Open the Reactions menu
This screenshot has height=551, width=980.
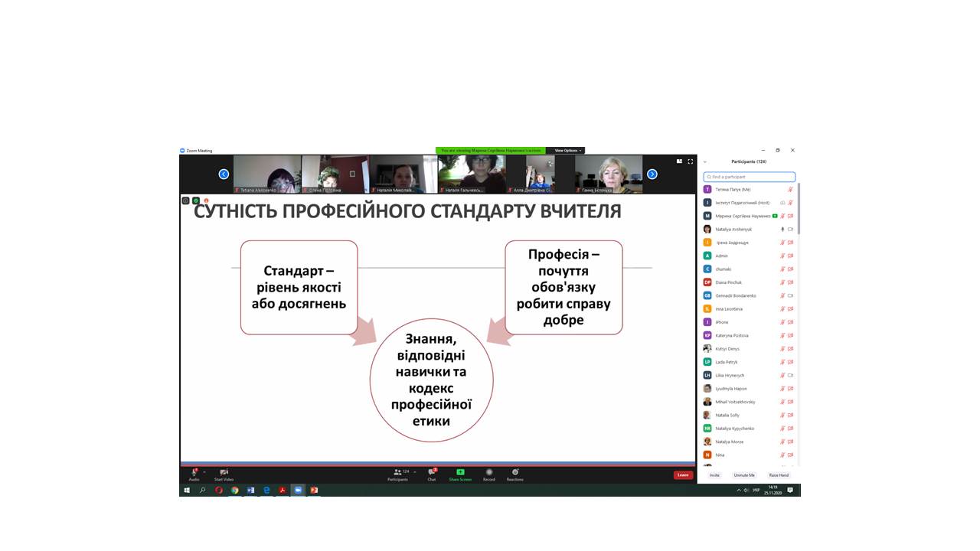515,472
